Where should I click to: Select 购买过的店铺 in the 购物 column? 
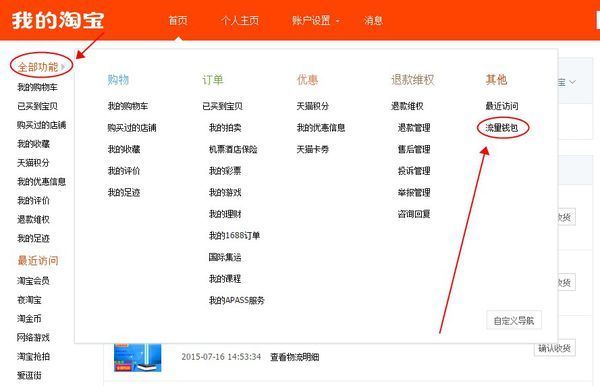click(x=132, y=128)
